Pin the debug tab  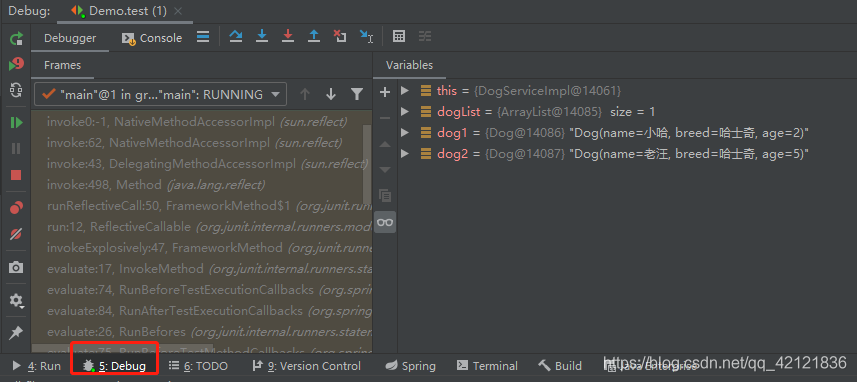coord(16,332)
